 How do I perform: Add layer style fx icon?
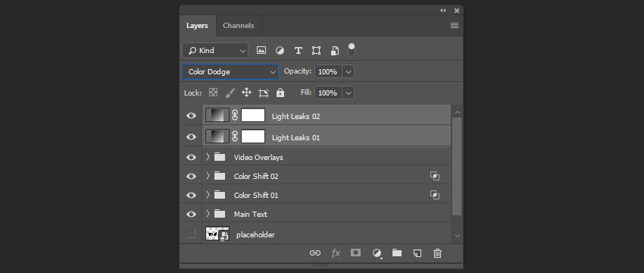click(x=336, y=253)
